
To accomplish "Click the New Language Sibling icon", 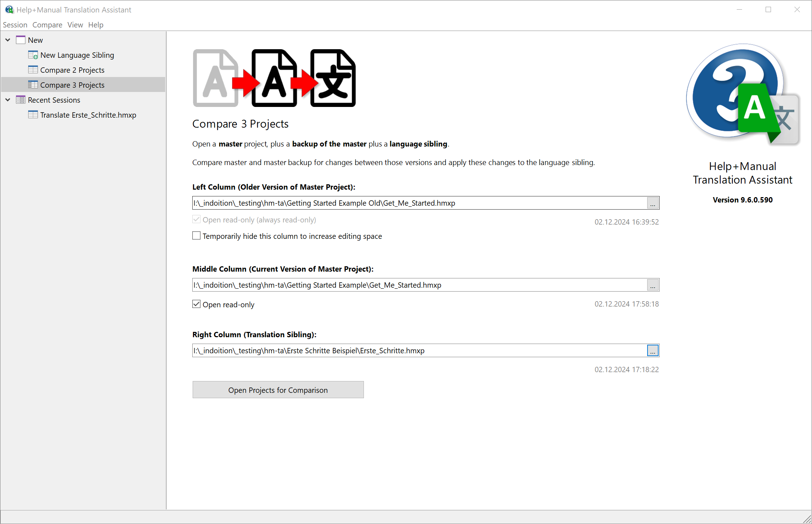I will (33, 55).
